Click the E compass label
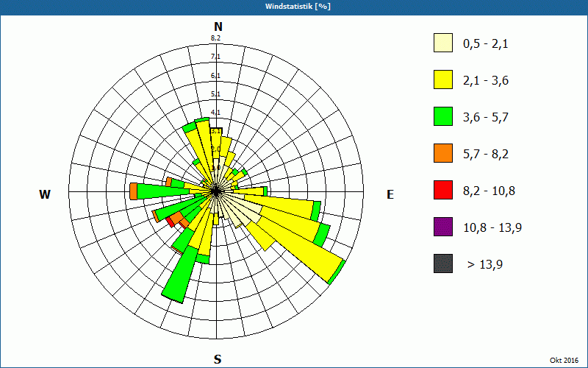588x368 pixels. (390, 194)
